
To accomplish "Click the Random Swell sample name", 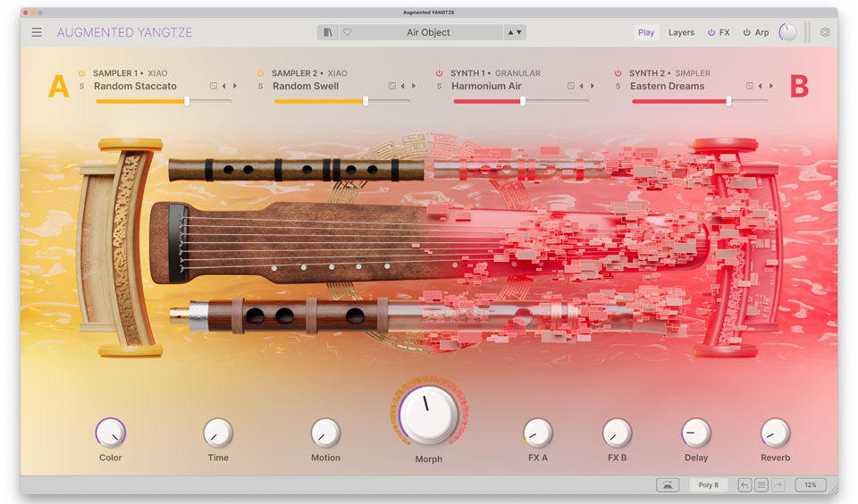I will click(x=306, y=87).
